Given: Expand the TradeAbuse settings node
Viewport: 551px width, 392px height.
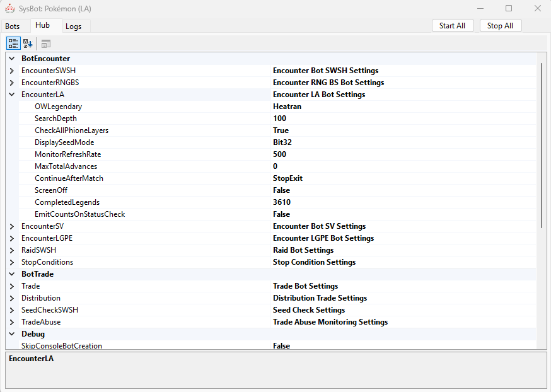Looking at the screenshot, I should point(12,322).
